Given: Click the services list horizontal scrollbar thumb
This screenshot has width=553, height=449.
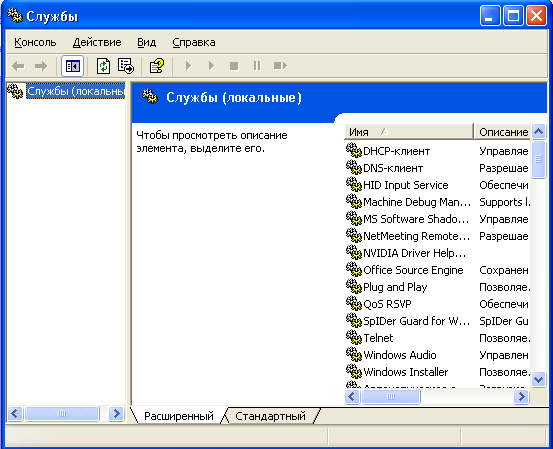Looking at the screenshot, I should [391, 396].
